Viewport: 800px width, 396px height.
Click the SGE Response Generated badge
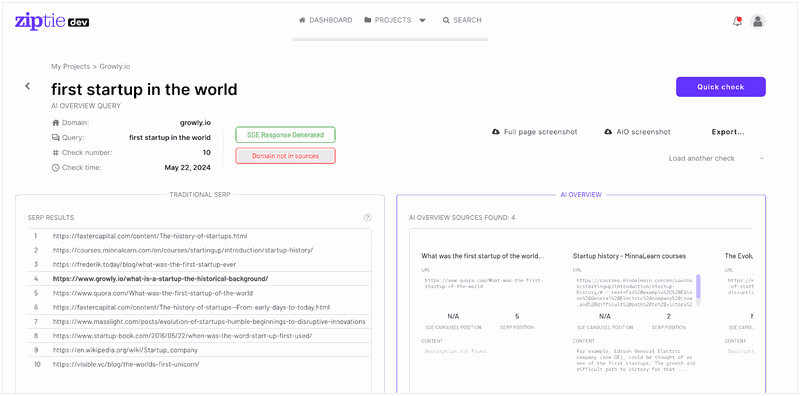pos(285,135)
